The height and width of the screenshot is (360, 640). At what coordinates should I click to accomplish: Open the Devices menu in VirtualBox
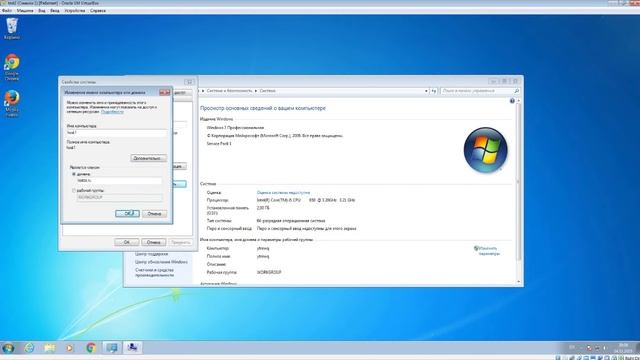tap(75, 11)
